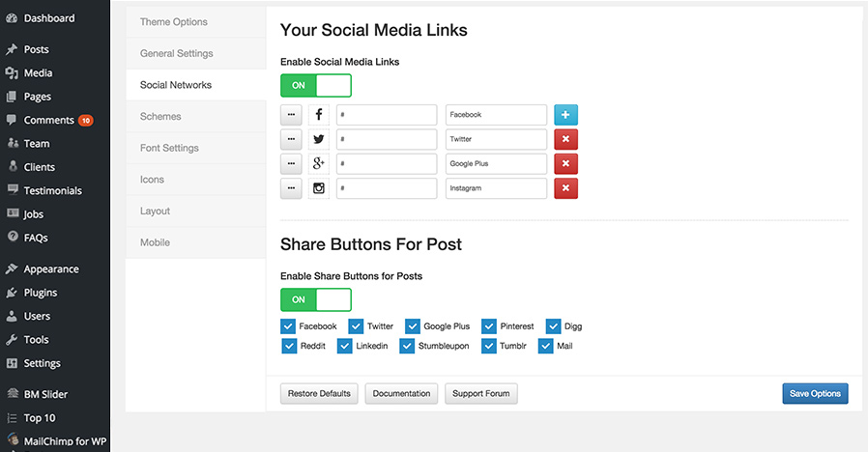Click the Google Plus label input field
The height and width of the screenshot is (452, 868).
[x=496, y=164]
